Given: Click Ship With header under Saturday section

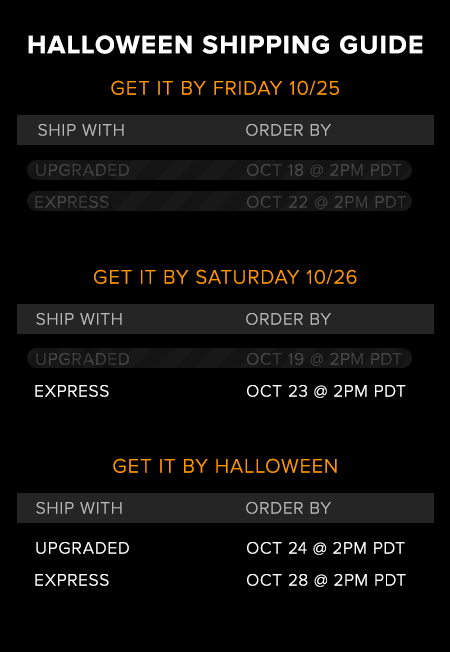Looking at the screenshot, I should 79,319.
